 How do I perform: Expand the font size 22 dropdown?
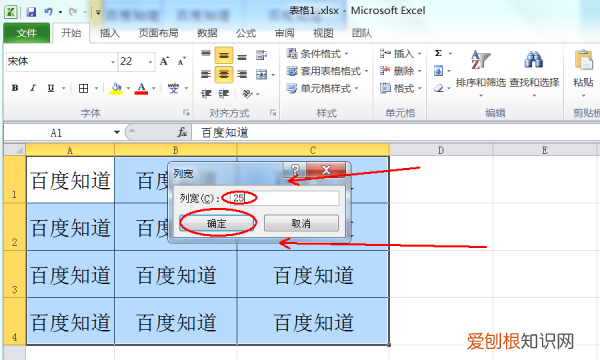pyautogui.click(x=150, y=62)
